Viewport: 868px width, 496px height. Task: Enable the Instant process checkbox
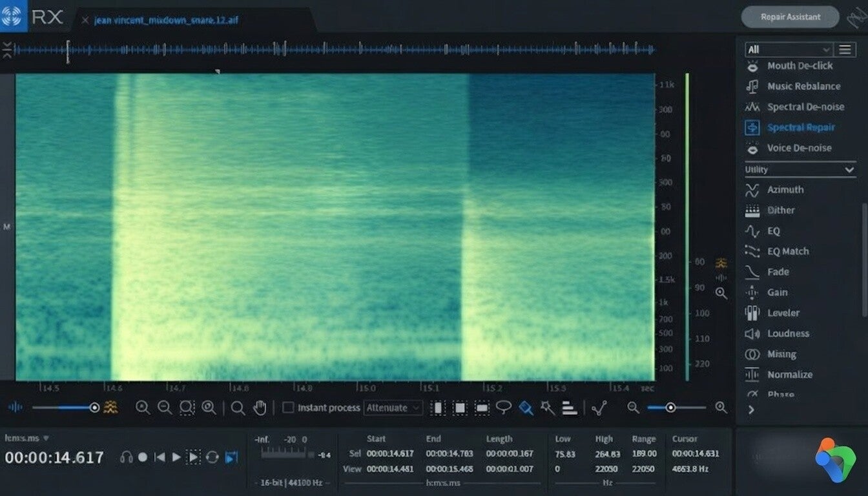click(289, 408)
